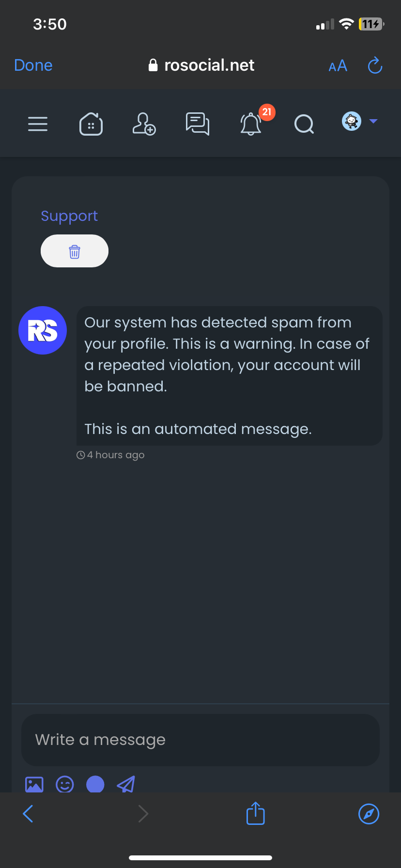The width and height of the screenshot is (401, 868).
Task: Send the message with the paper plane
Action: point(126,784)
